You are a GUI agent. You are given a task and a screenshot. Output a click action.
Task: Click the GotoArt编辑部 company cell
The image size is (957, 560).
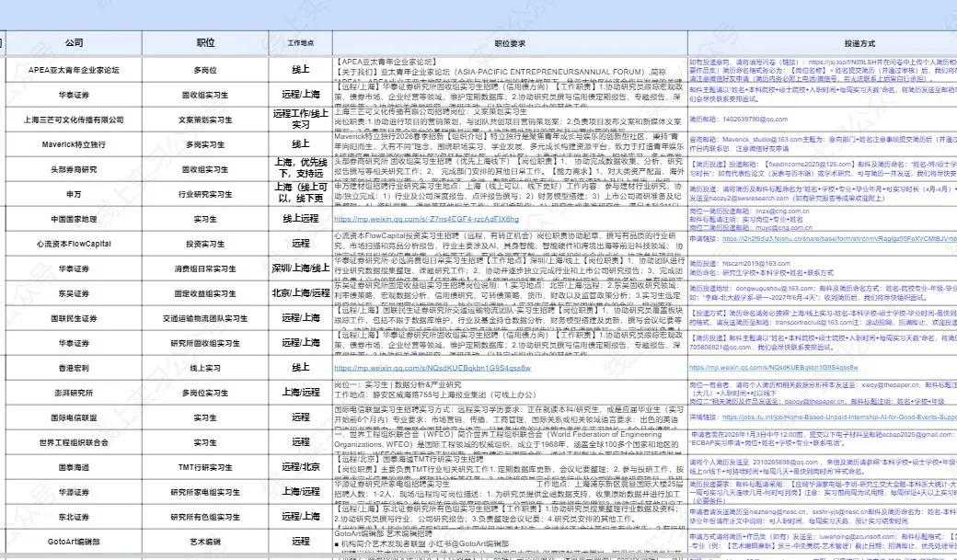coord(74,542)
